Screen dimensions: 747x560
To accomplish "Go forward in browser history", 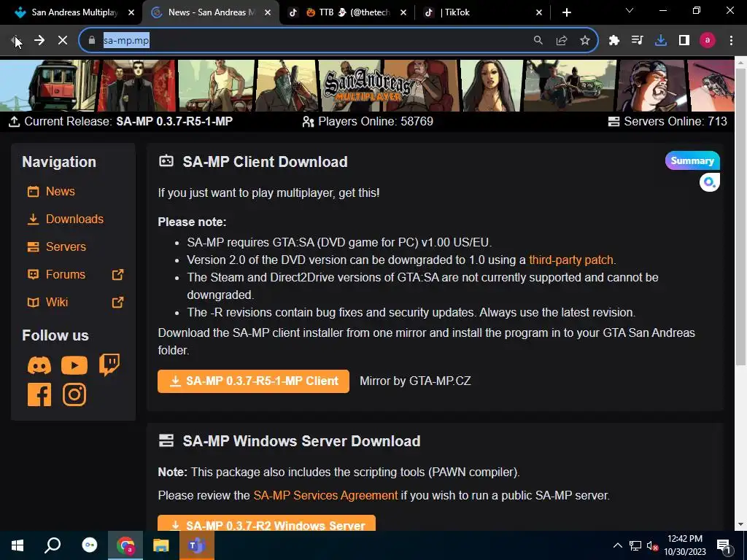I will pyautogui.click(x=39, y=41).
